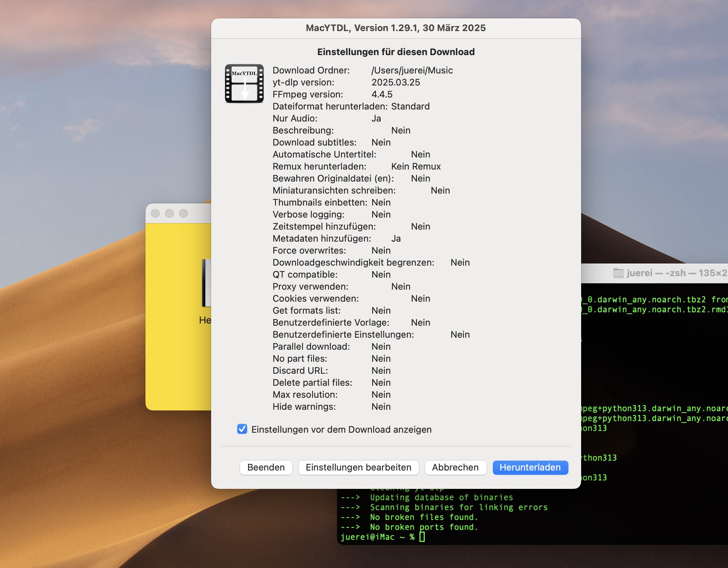Click the Terminal prompt 'juerei@iMac ~ %'
This screenshot has width=728, height=568.
point(377,537)
